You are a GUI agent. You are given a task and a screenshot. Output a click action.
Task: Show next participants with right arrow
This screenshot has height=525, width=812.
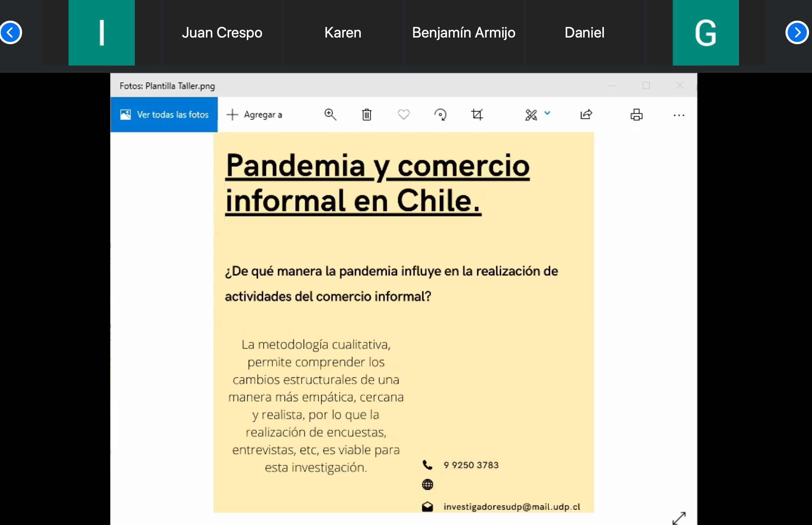(797, 32)
